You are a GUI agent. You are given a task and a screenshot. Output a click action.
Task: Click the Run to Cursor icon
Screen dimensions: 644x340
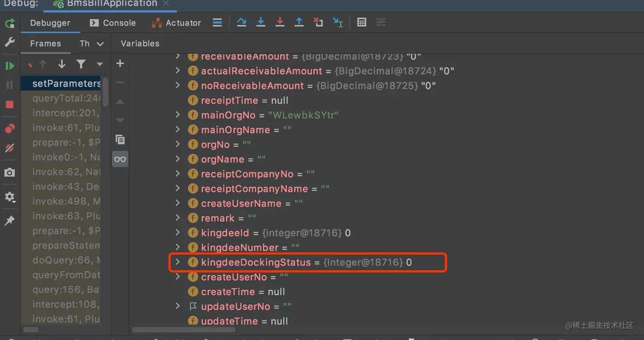point(338,23)
